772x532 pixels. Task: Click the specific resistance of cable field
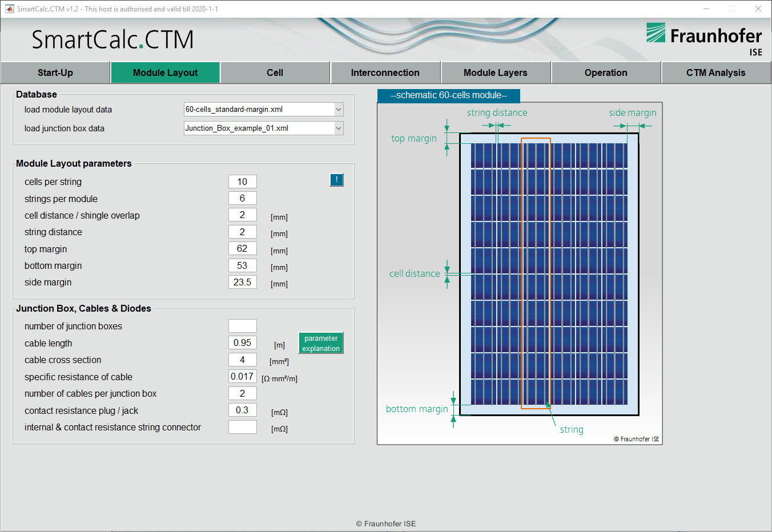pos(242,376)
